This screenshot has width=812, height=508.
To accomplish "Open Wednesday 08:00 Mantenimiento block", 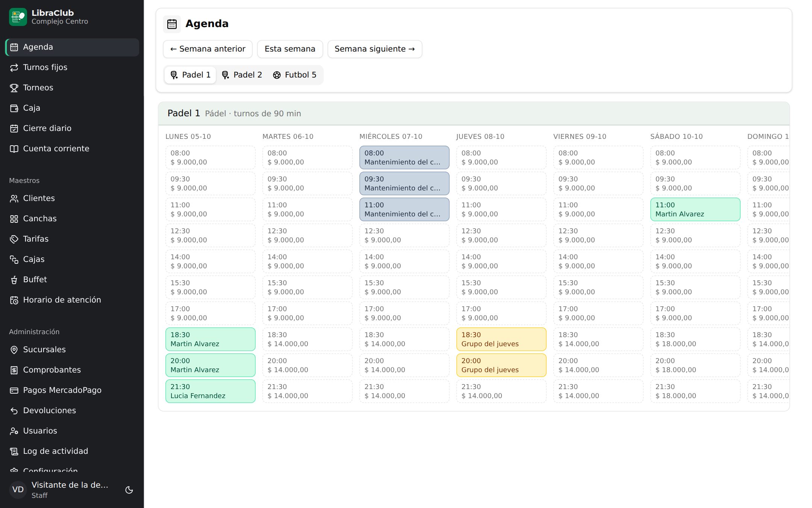I will tap(404, 158).
